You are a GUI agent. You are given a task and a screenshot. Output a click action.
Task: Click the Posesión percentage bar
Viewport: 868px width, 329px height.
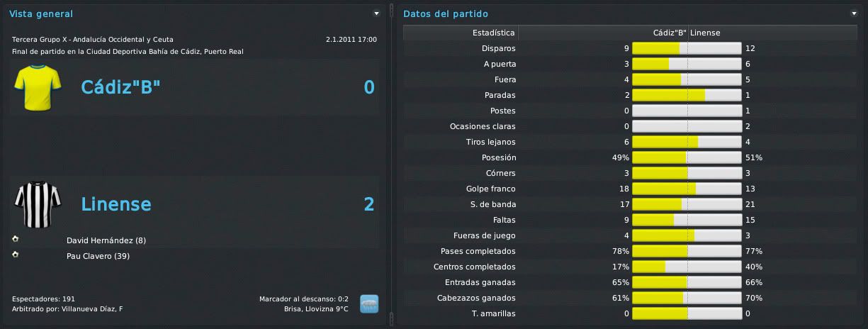[x=687, y=157]
